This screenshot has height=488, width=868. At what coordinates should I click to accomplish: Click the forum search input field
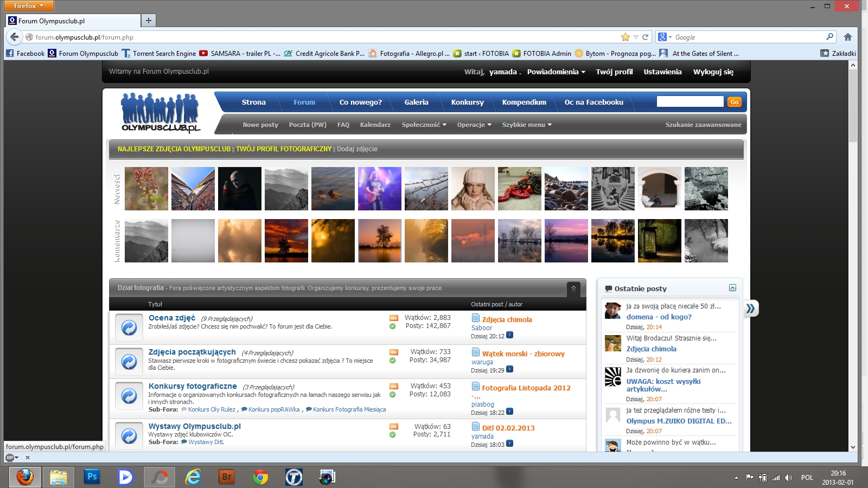(x=690, y=102)
